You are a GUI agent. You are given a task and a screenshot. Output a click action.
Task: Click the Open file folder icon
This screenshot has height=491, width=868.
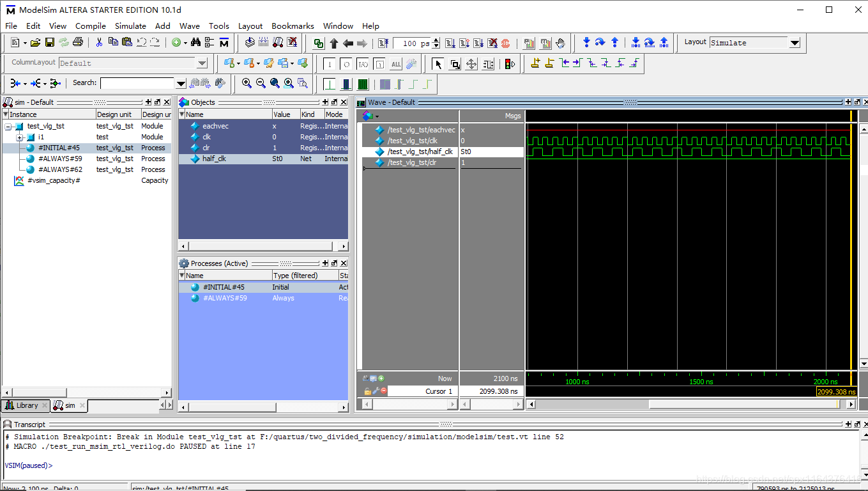coord(35,43)
